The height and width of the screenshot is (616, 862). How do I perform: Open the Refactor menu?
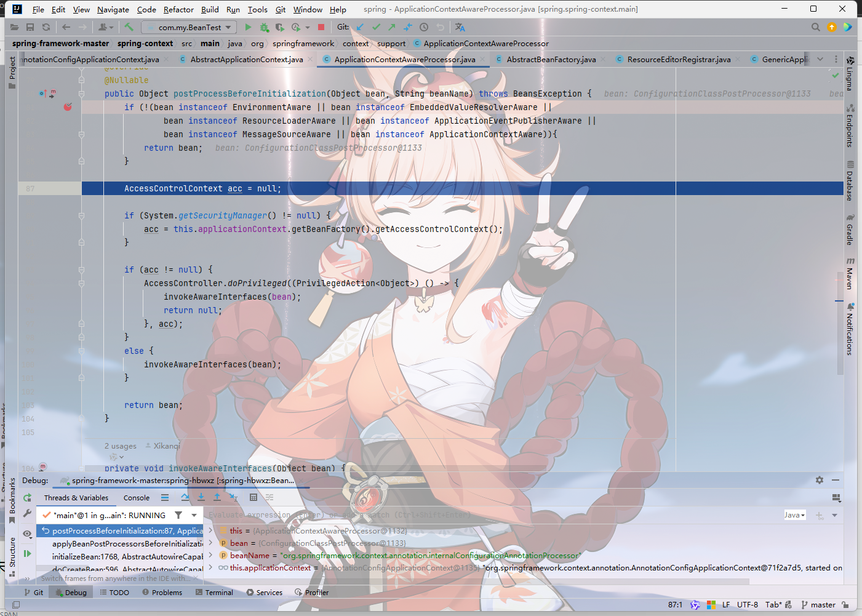point(178,9)
